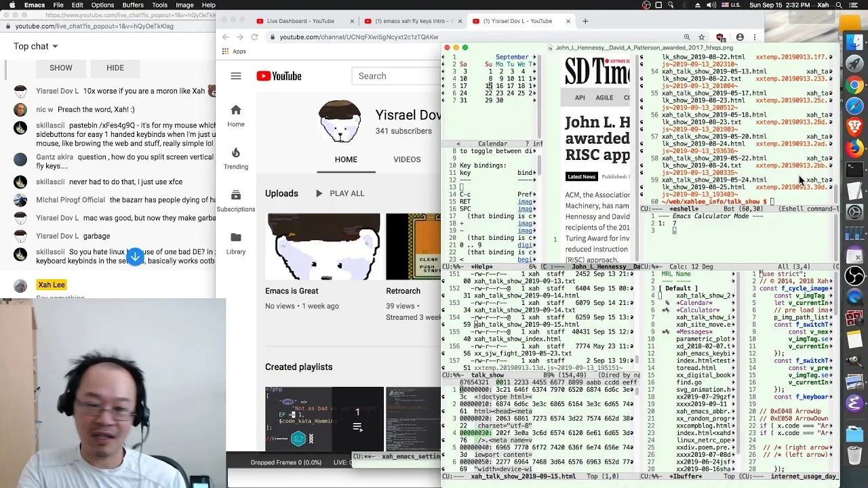
Task: Open the Emacs is Great video thumbnail
Action: click(323, 247)
